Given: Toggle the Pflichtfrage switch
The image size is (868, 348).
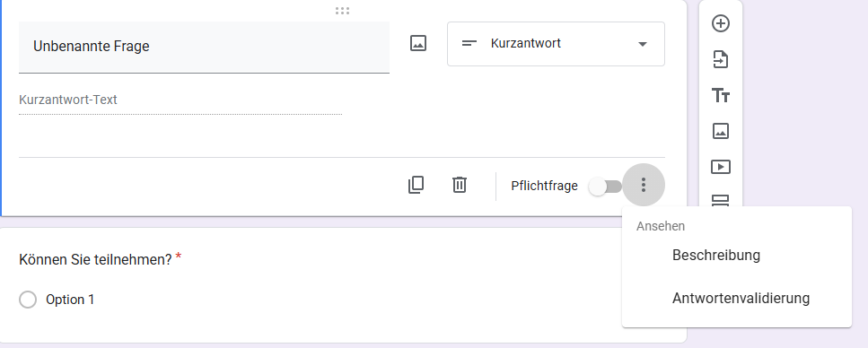Looking at the screenshot, I should coord(605,187).
